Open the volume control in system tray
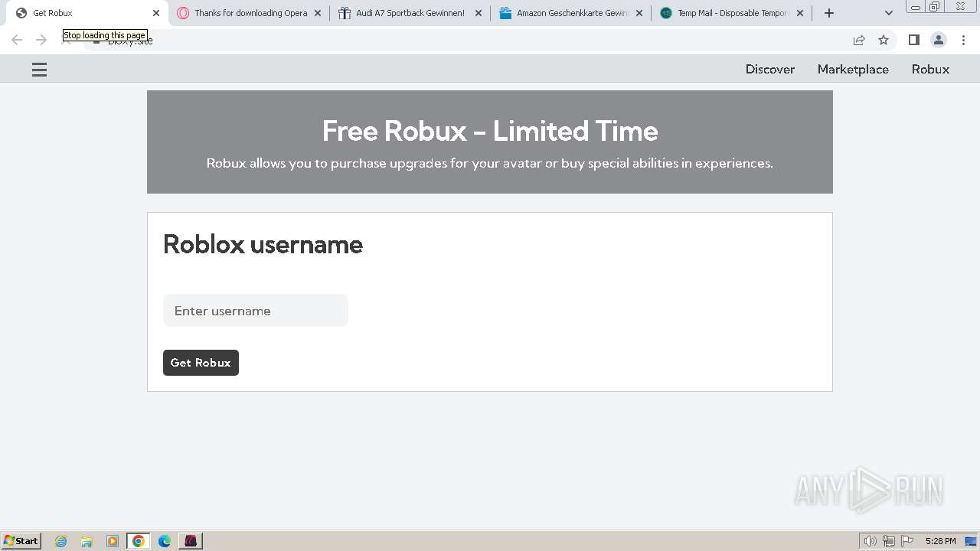The image size is (980, 551). pyautogui.click(x=871, y=541)
